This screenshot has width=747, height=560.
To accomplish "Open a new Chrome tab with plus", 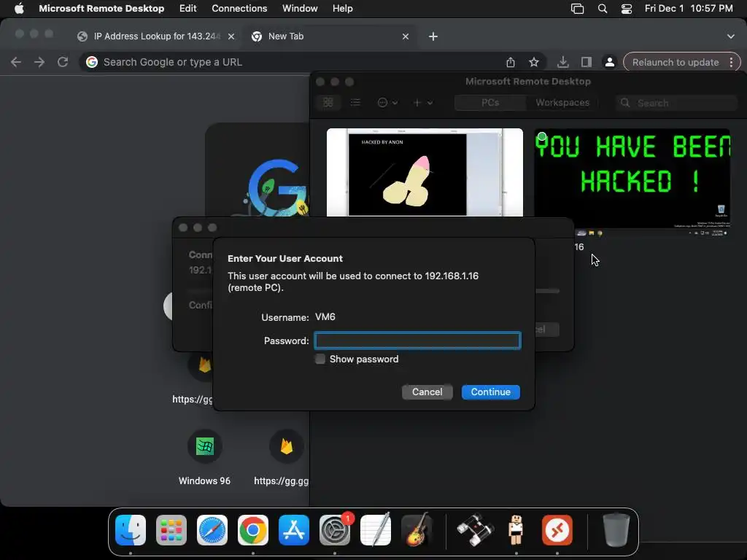I will (433, 36).
